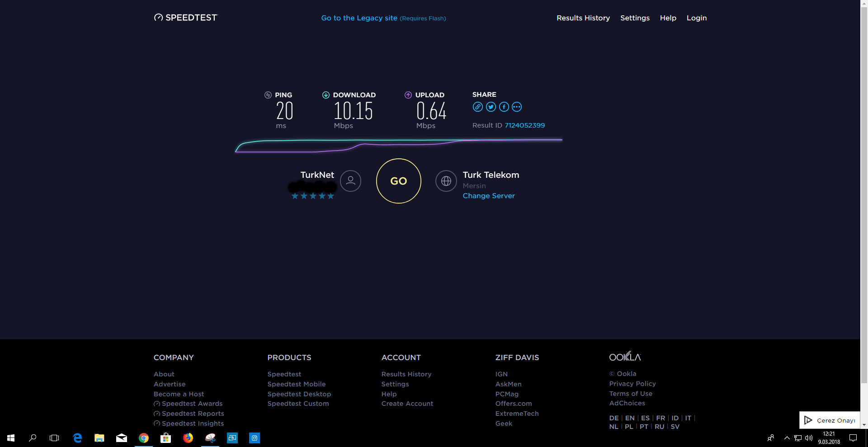Click the Çerez Onayı cookie consent button
Image resolution: width=868 pixels, height=447 pixels.
pyautogui.click(x=830, y=420)
